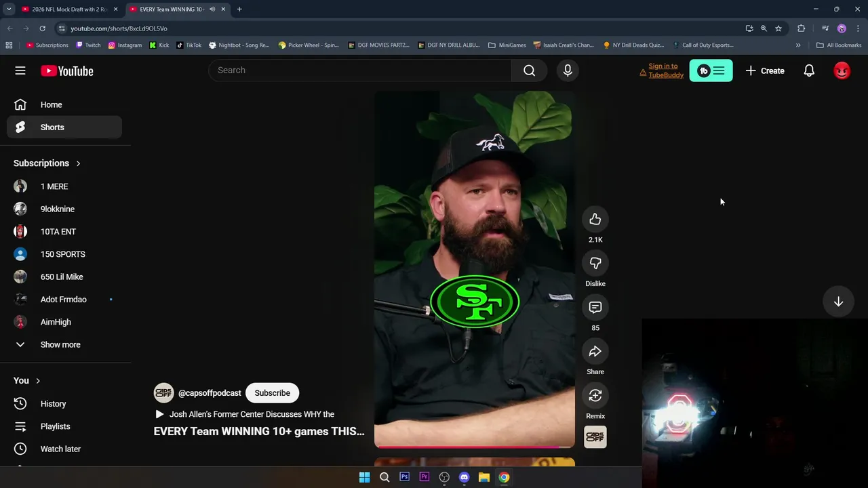Open Discord from the taskbar
Screen dimensions: 868x488
[464, 477]
